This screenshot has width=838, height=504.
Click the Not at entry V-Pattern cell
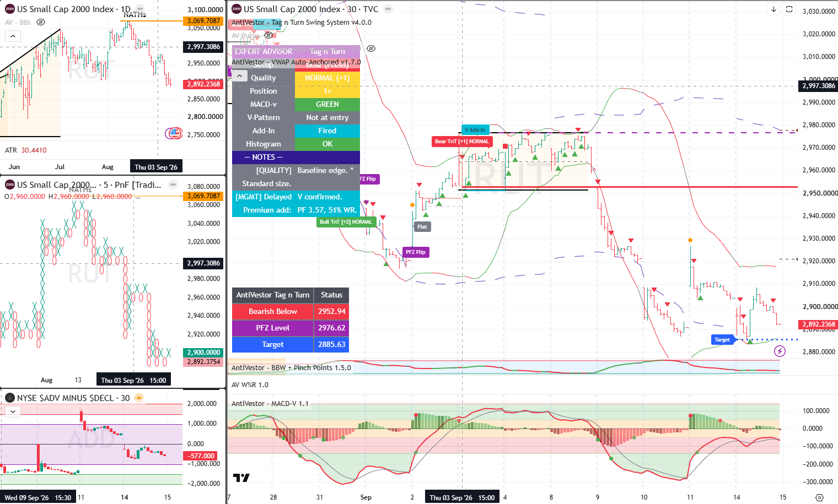(327, 118)
